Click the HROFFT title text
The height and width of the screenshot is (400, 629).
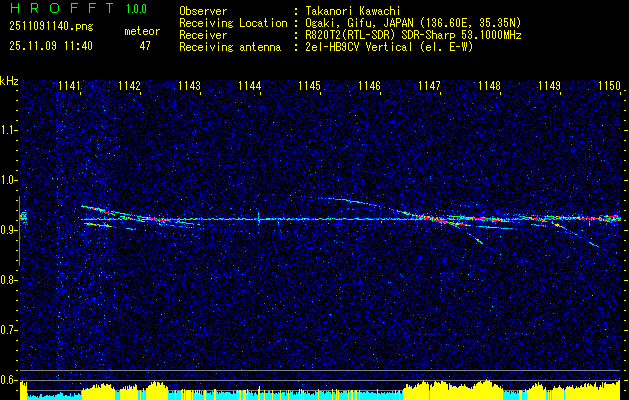click(62, 8)
